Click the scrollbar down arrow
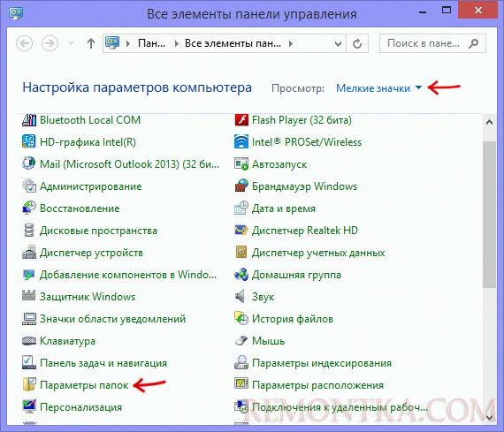Image resolution: width=504 pixels, height=432 pixels. [x=490, y=418]
